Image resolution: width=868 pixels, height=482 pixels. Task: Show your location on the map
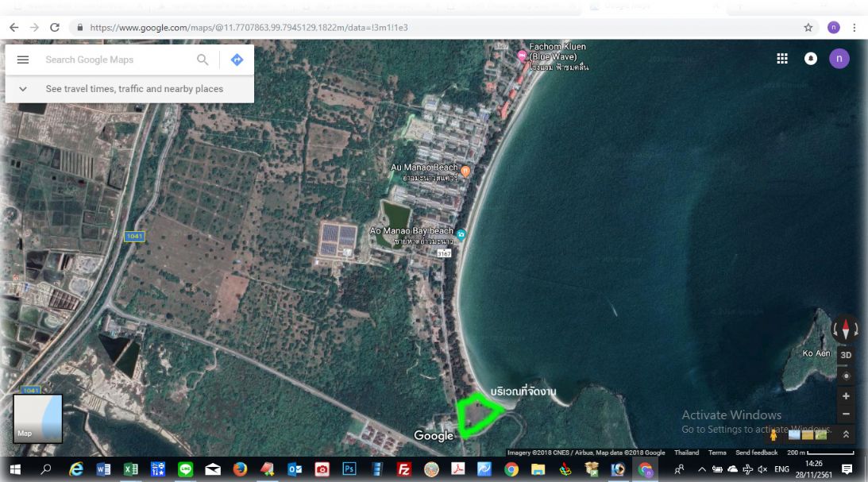[846, 376]
